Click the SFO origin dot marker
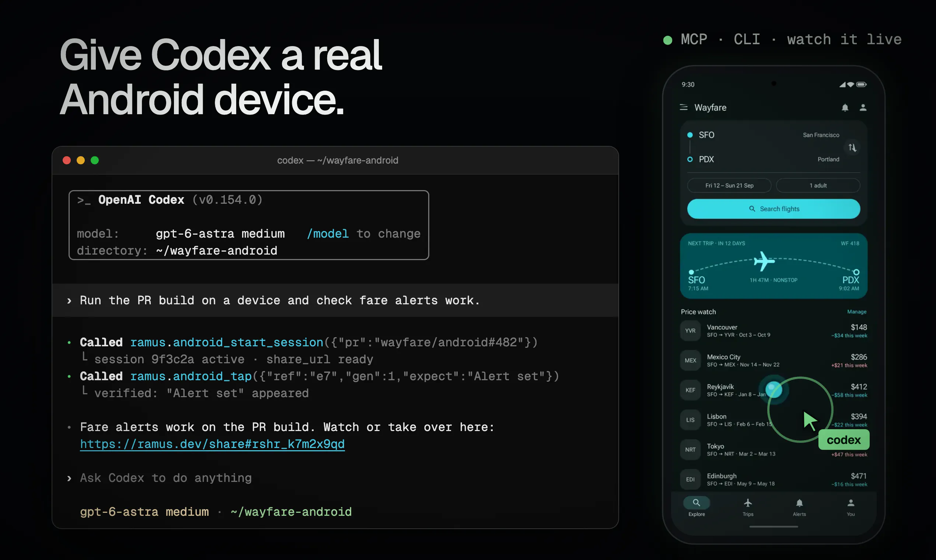The image size is (936, 560). (690, 135)
